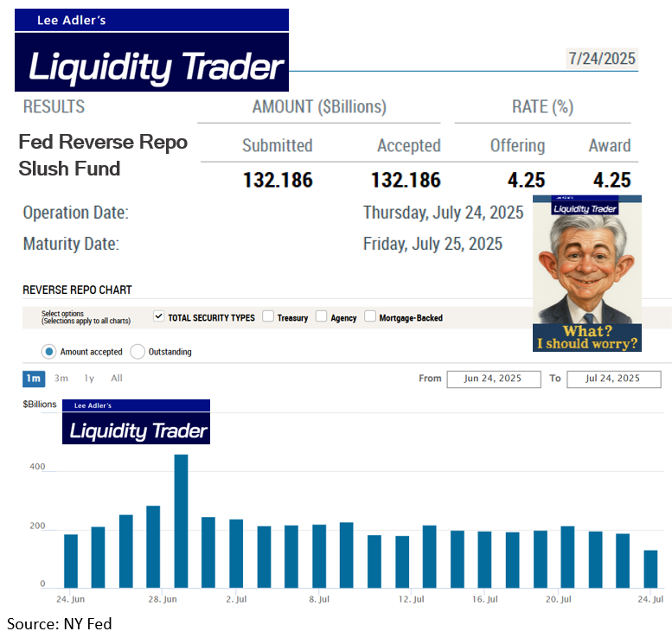Click the To date field Jul 24, 2025
This screenshot has height=644, width=672.
[x=614, y=379]
